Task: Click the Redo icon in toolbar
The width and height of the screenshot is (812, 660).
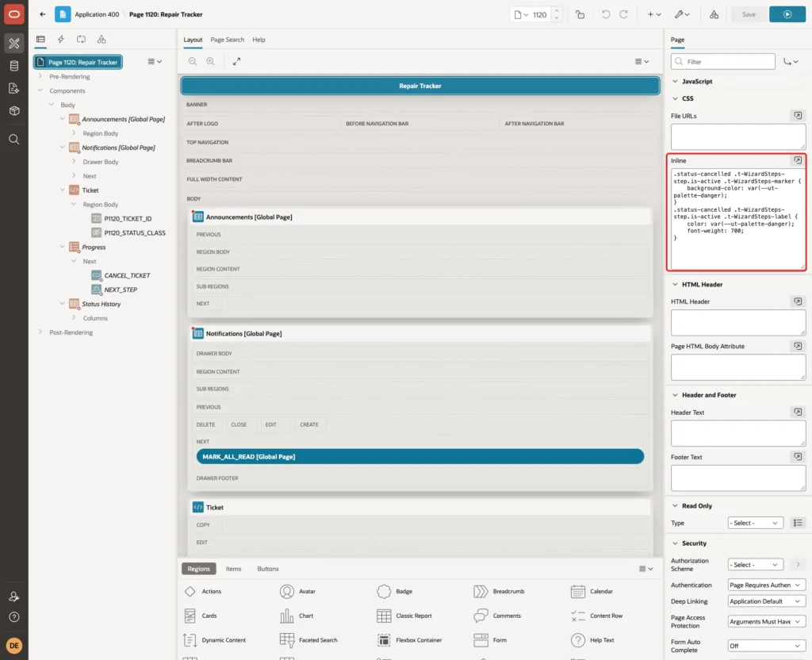Action: [x=623, y=14]
